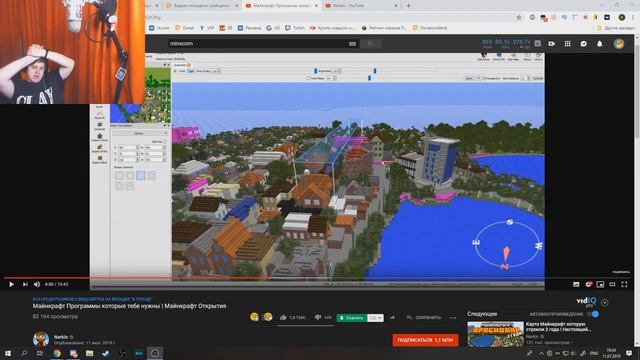640x360 pixels.
Task: Play the YouTube video
Action: [11, 284]
